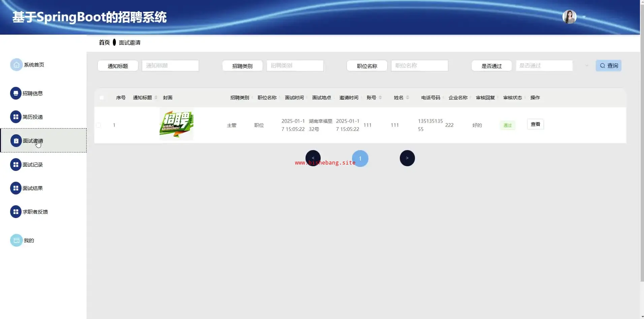
Task: Open the 是否通过 select field
Action: (544, 66)
